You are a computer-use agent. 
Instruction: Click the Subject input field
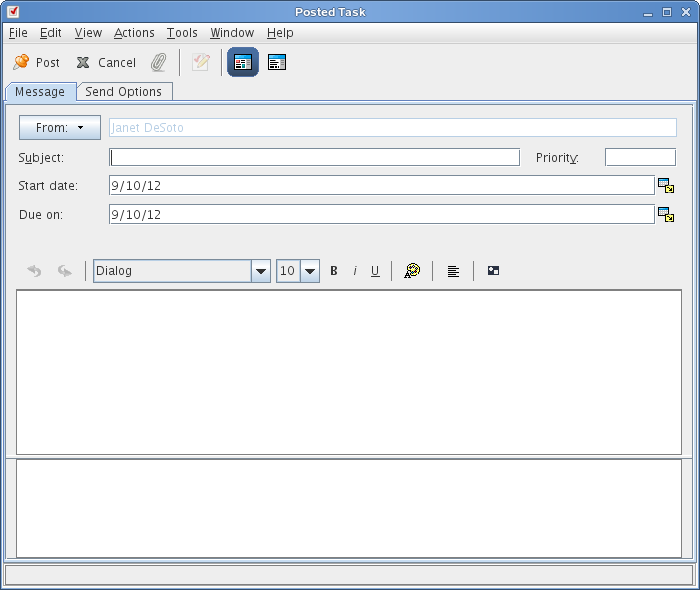(x=314, y=157)
